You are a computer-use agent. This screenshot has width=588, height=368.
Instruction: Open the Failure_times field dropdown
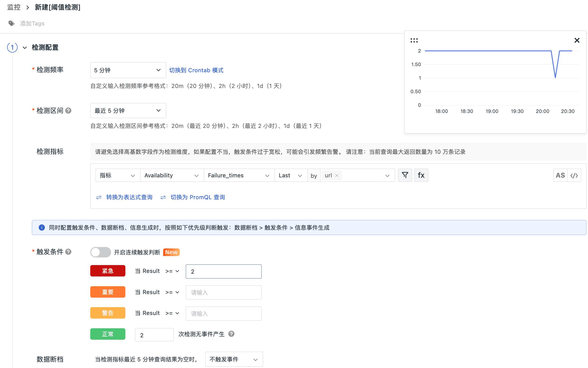[x=239, y=175]
